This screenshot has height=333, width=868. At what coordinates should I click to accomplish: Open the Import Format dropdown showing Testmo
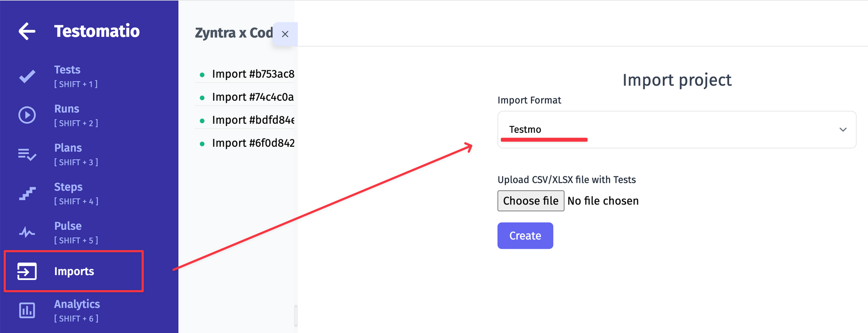click(x=677, y=130)
